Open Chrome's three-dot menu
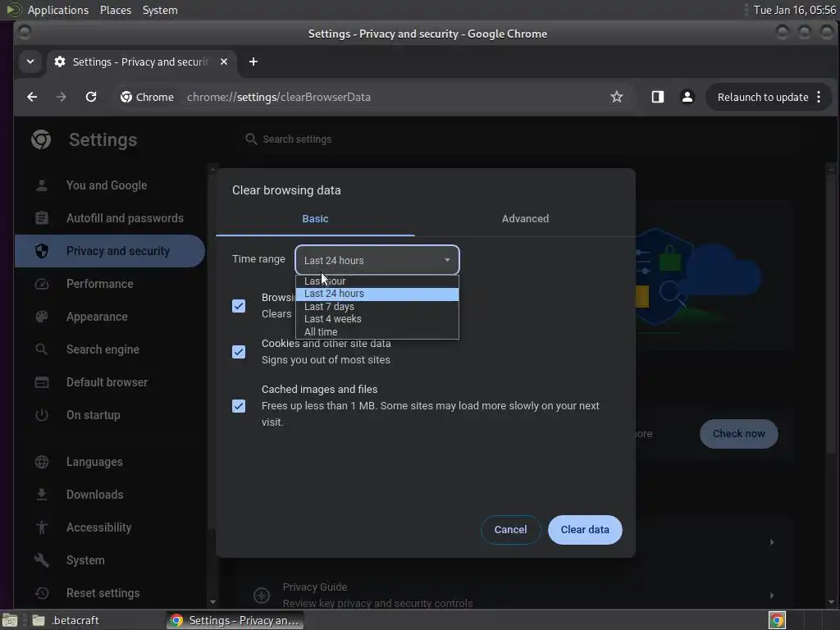The width and height of the screenshot is (840, 630). (819, 97)
